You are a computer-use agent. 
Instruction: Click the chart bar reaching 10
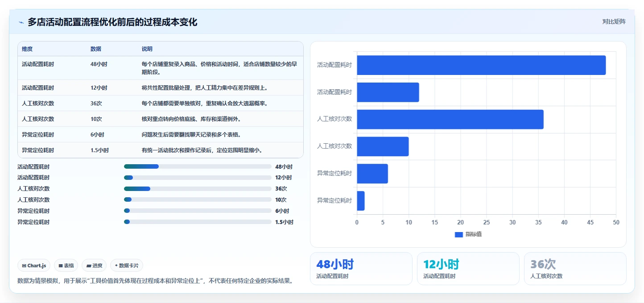point(383,146)
